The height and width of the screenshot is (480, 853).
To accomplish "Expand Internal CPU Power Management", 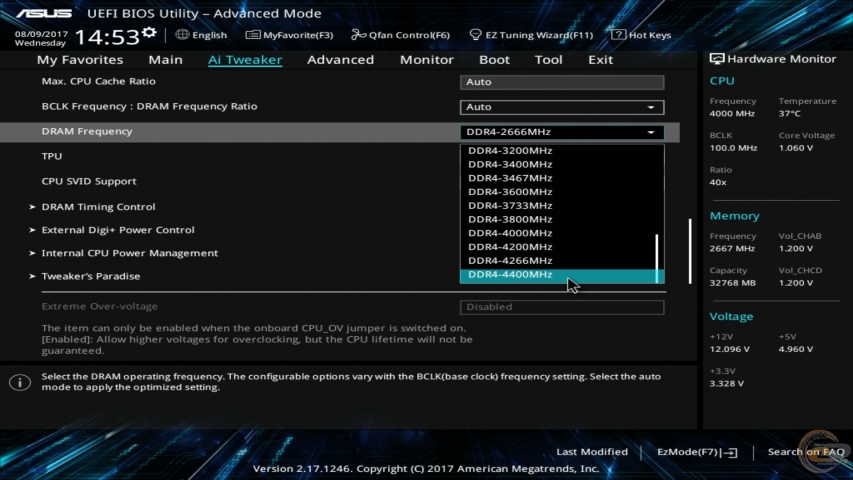I will pyautogui.click(x=129, y=253).
